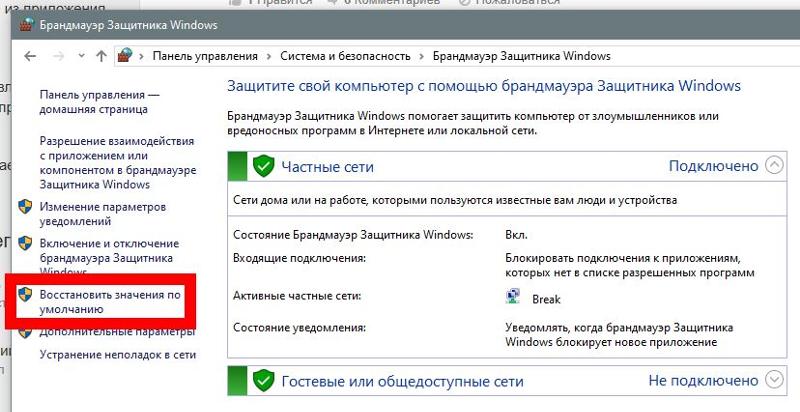Click the Входящие подключения label
This screenshot has width=800, height=412.
tap(299, 258)
